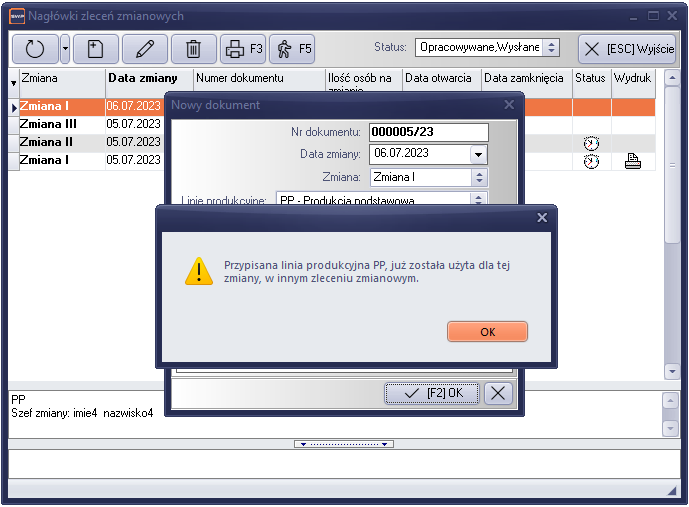Sort by the Data zmiany column header
Viewport: 689px width, 507px height.
point(143,78)
